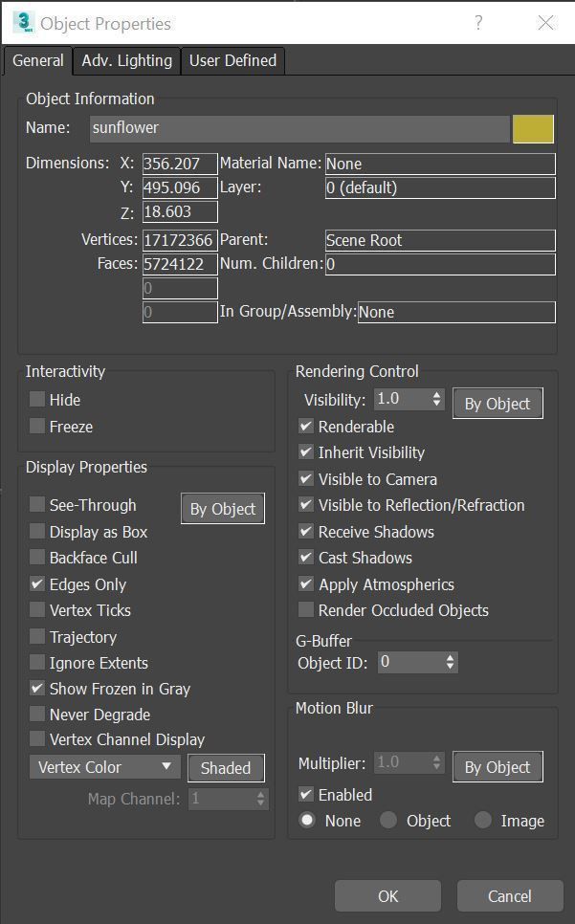Click the OK button
This screenshot has width=575, height=924.
pyautogui.click(x=387, y=896)
